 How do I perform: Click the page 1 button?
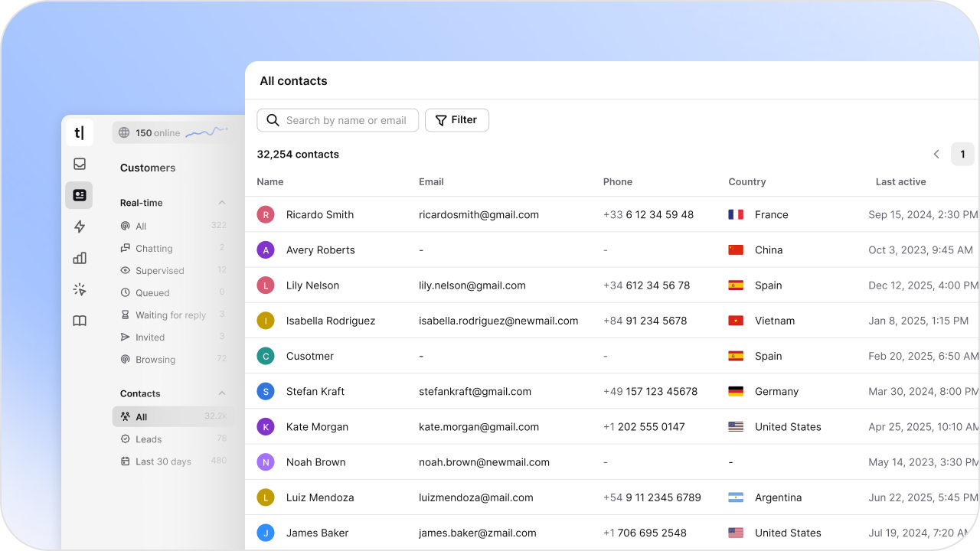click(x=962, y=154)
